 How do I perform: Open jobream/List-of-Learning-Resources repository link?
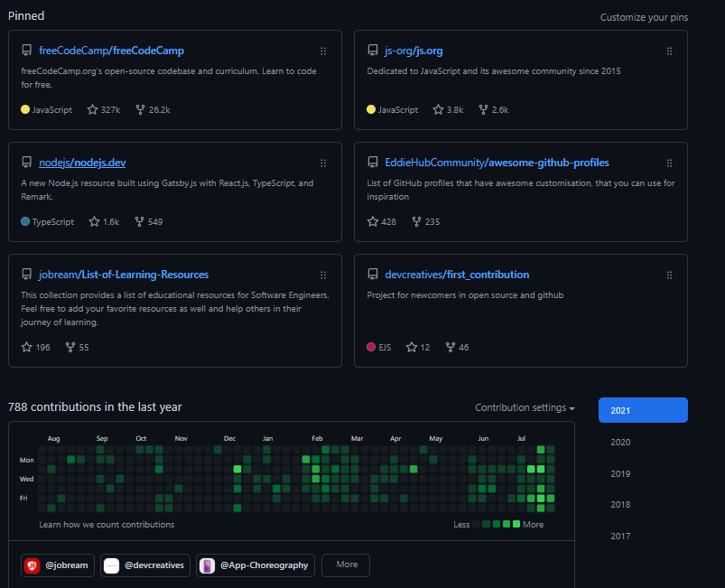tap(124, 275)
